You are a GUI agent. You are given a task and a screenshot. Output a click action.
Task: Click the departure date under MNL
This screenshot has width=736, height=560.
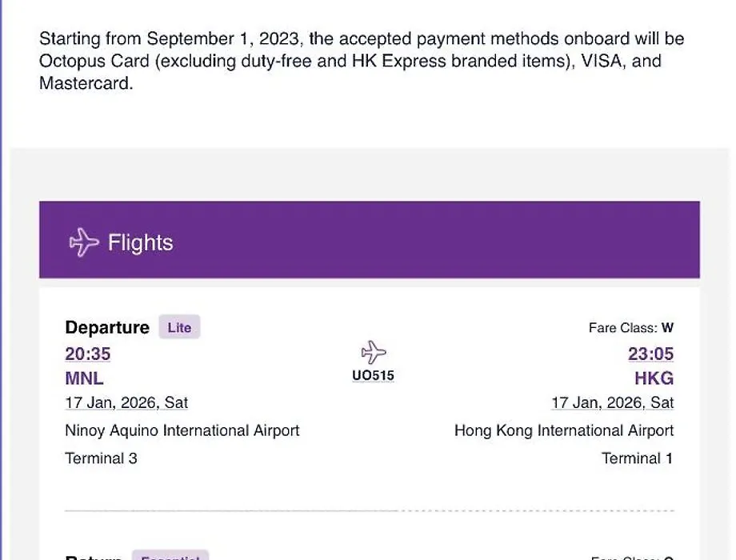pyautogui.click(x=126, y=402)
